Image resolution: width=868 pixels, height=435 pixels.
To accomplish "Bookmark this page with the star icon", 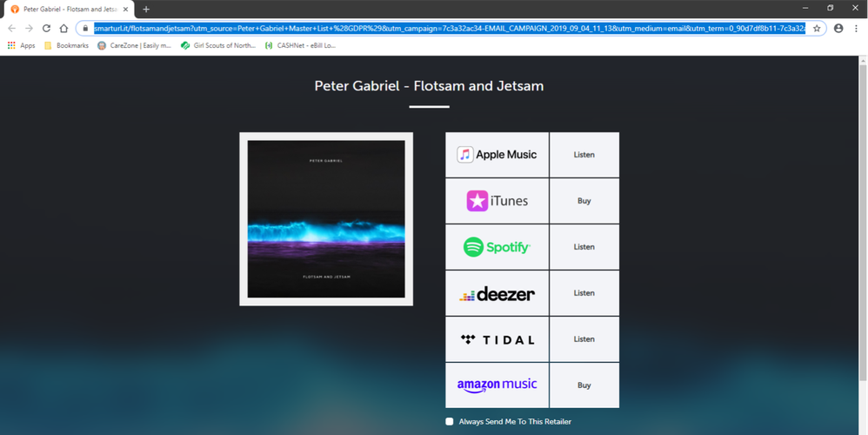I will [817, 28].
